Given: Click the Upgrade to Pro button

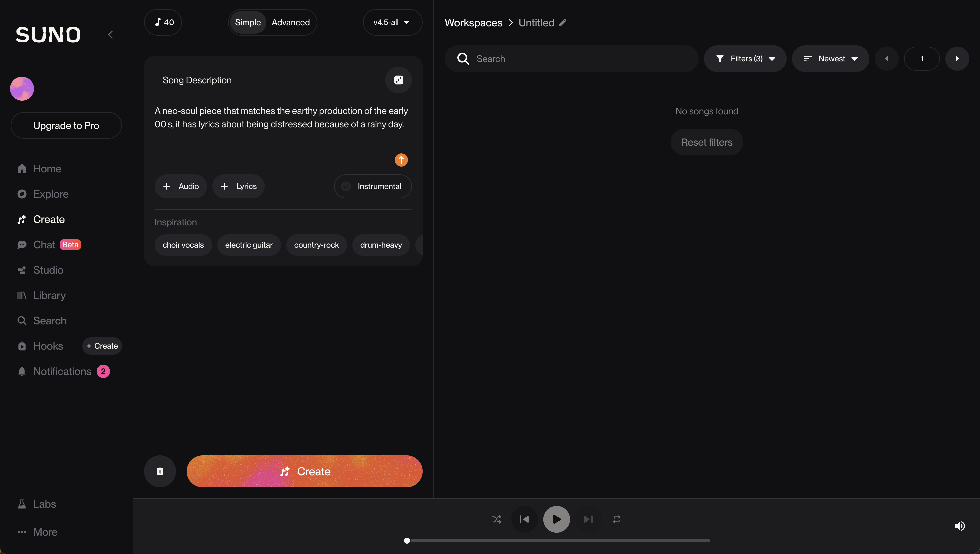Looking at the screenshot, I should pyautogui.click(x=66, y=125).
